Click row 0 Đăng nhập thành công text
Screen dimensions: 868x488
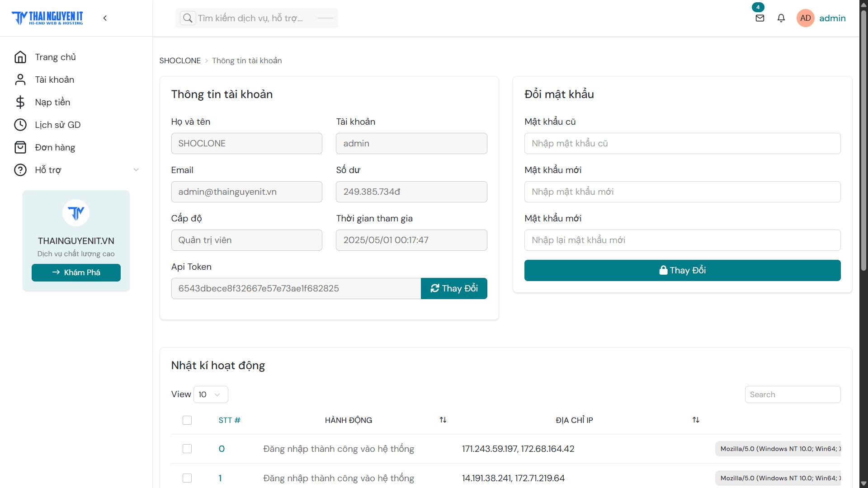[x=339, y=449]
